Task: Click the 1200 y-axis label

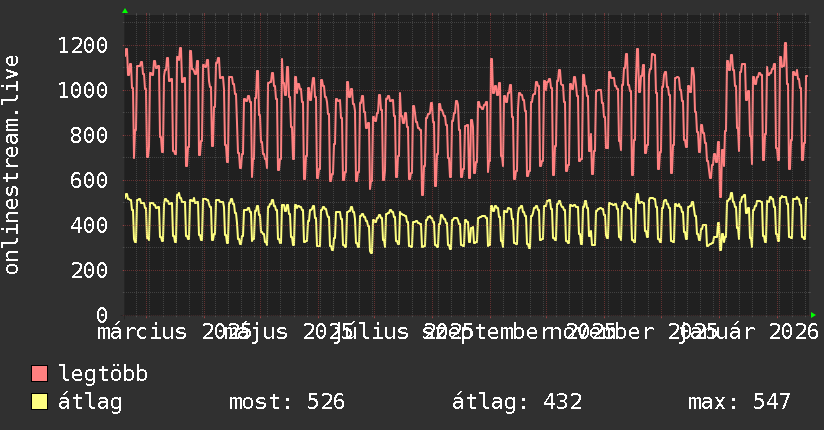Action: click(x=83, y=45)
